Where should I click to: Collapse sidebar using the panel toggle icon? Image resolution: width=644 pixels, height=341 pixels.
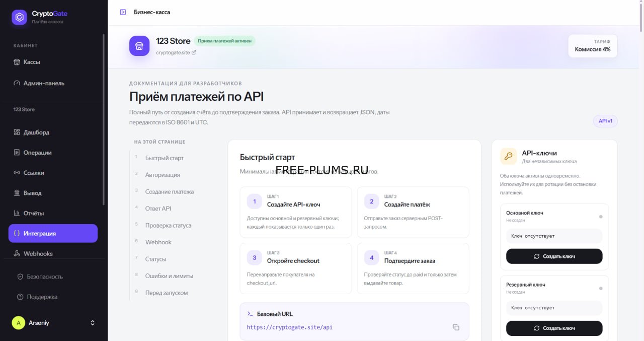(x=123, y=12)
